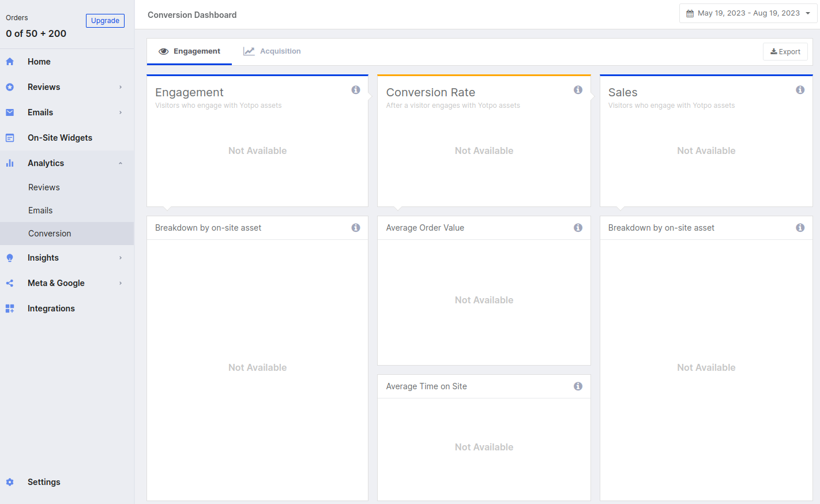Select the Conversion Rate summary card
Screen dimensions: 820x504
pyautogui.click(x=484, y=141)
